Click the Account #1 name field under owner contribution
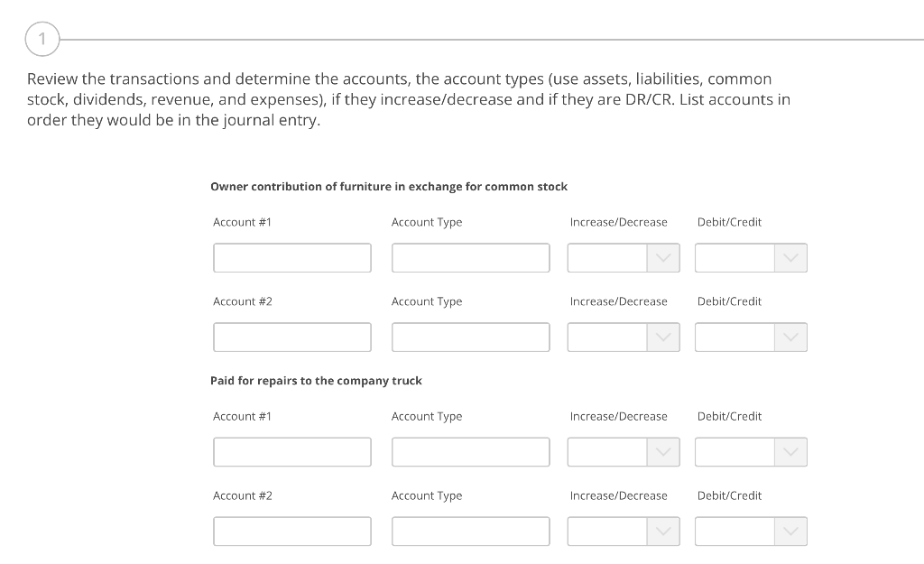This screenshot has width=924, height=564. click(x=291, y=257)
